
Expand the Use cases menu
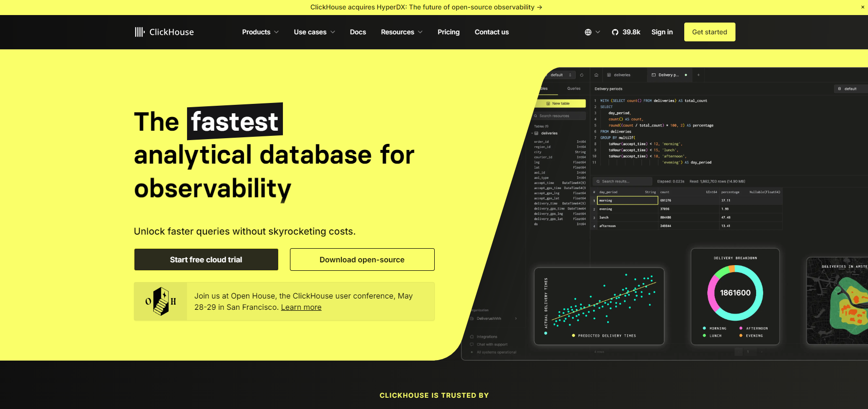(314, 32)
